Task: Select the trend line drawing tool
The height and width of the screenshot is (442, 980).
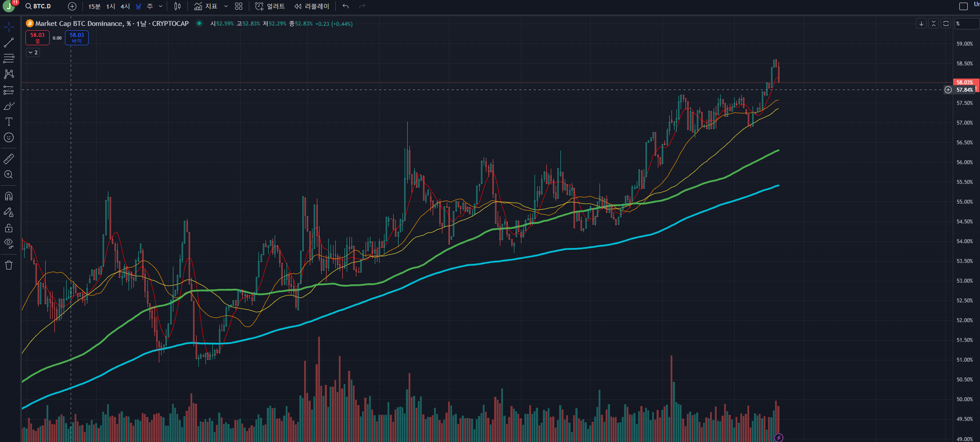Action: click(x=9, y=43)
